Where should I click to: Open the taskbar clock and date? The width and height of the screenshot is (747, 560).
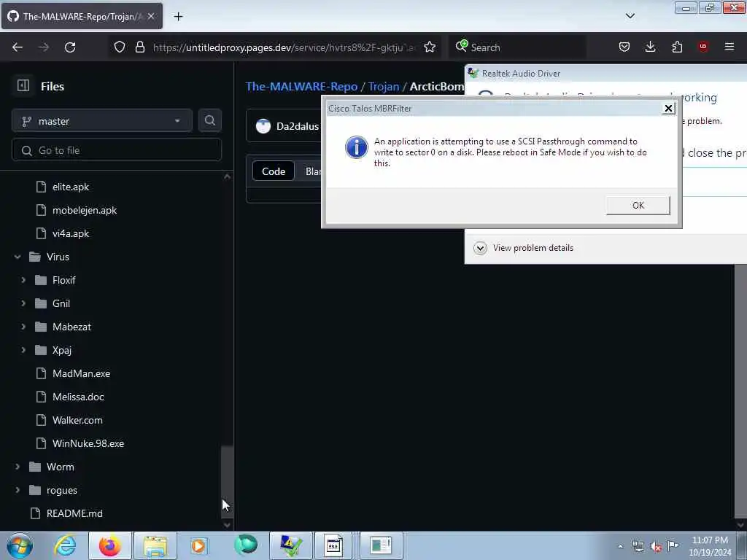[x=710, y=546]
